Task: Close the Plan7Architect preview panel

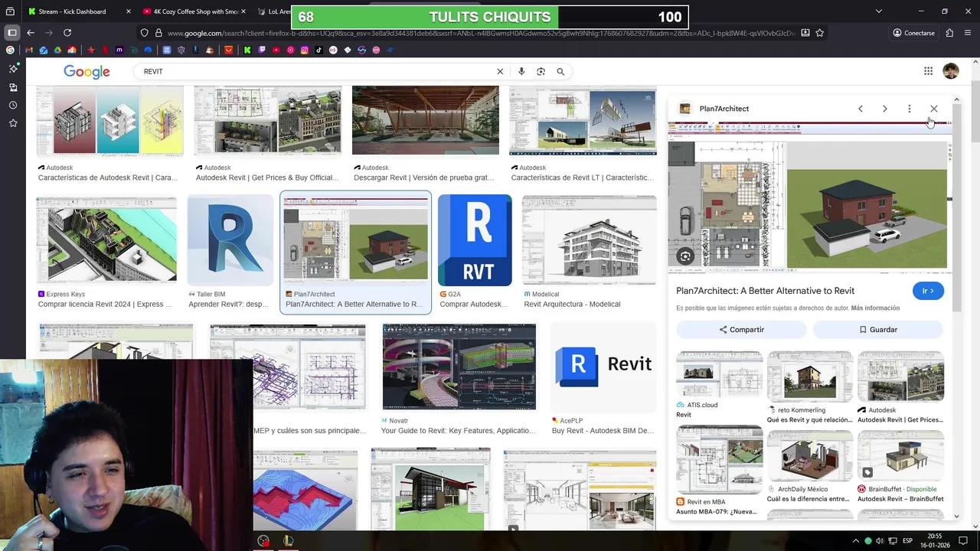Action: coord(934,109)
